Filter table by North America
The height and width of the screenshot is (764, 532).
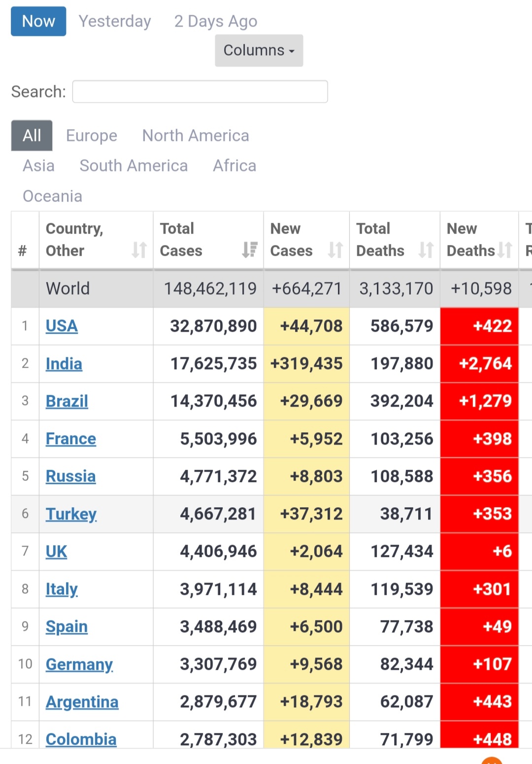coord(196,136)
